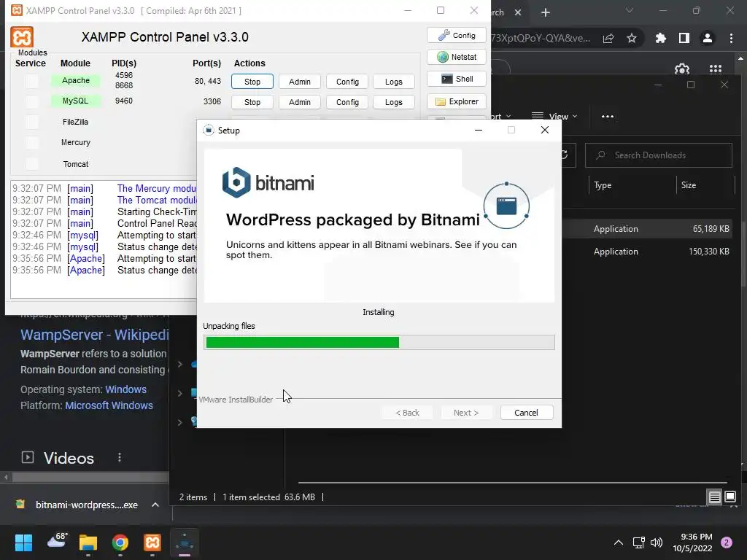Open XAMPP icon on taskbar
The image size is (747, 560).
pos(152,542)
